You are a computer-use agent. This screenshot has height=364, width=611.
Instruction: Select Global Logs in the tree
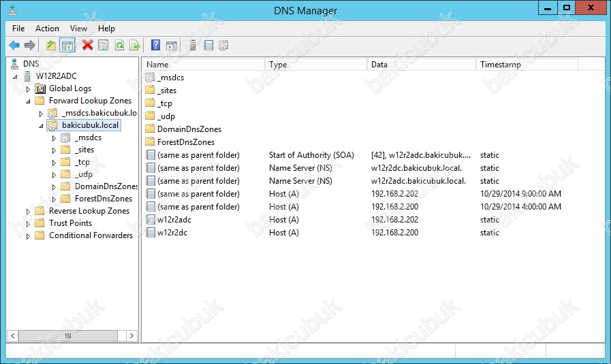(x=70, y=88)
